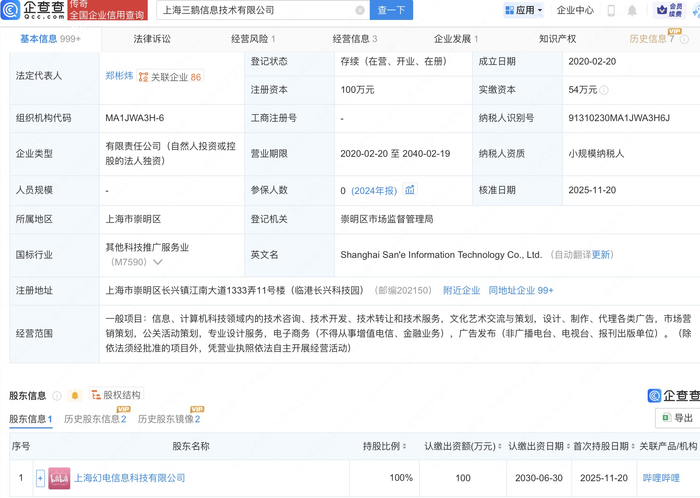The width and height of the screenshot is (700, 498).
Task: Click the help question mark beside 实缴资本
Action: click(603, 89)
